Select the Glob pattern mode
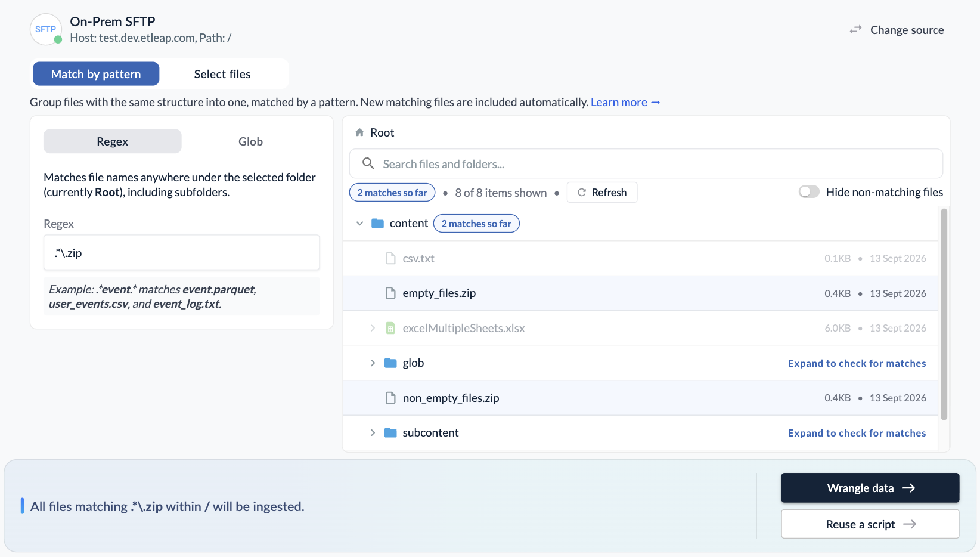This screenshot has width=980, height=557. (x=250, y=141)
